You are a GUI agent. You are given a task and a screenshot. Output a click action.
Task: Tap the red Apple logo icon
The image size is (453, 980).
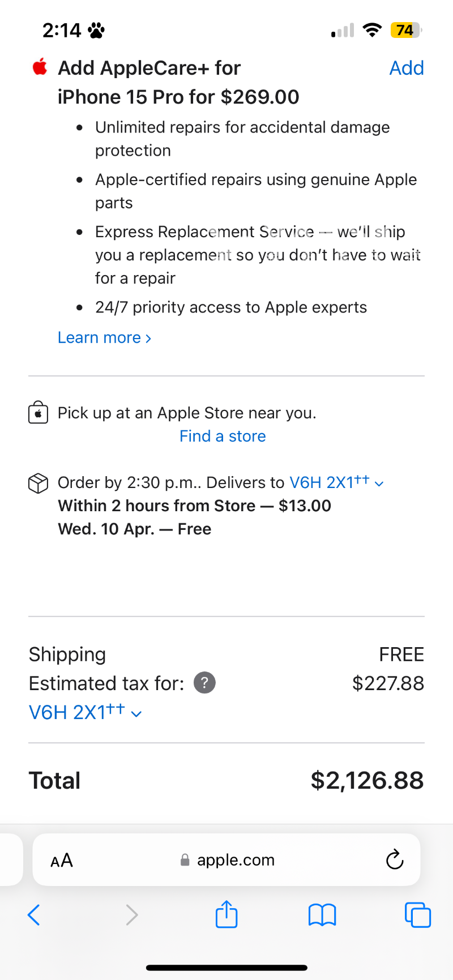click(40, 67)
